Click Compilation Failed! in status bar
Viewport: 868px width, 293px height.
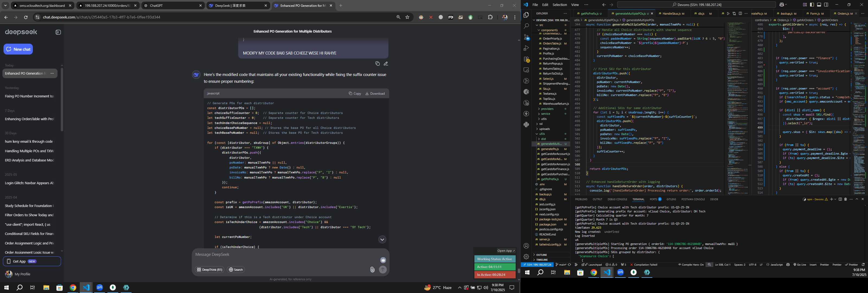(x=644, y=265)
